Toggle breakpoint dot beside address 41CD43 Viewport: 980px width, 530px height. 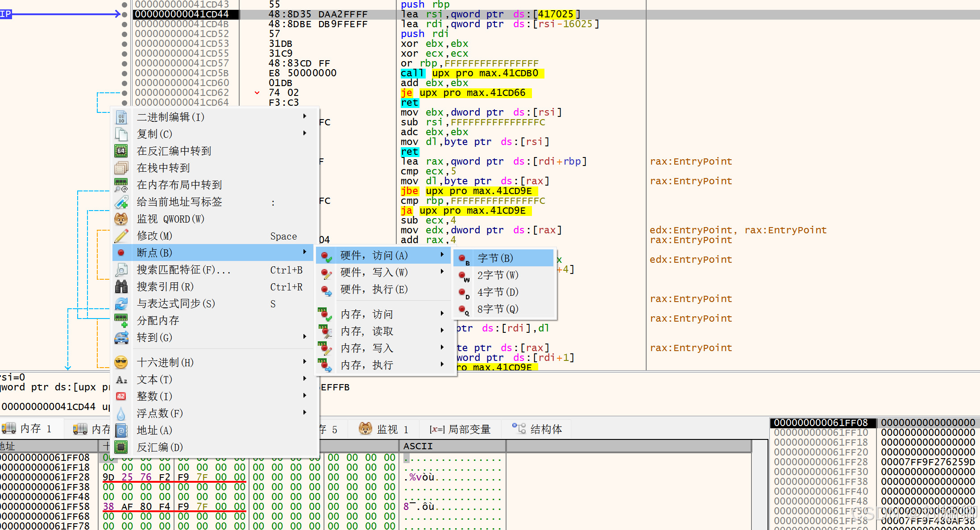124,4
